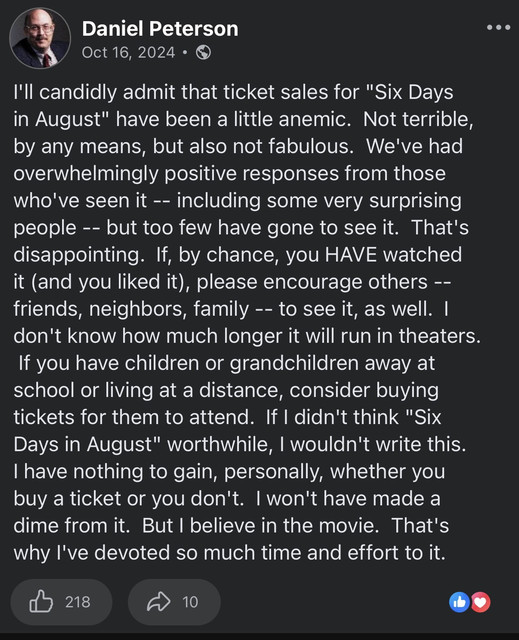Click the Oct 16, 2024 post timestamp

pos(128,53)
